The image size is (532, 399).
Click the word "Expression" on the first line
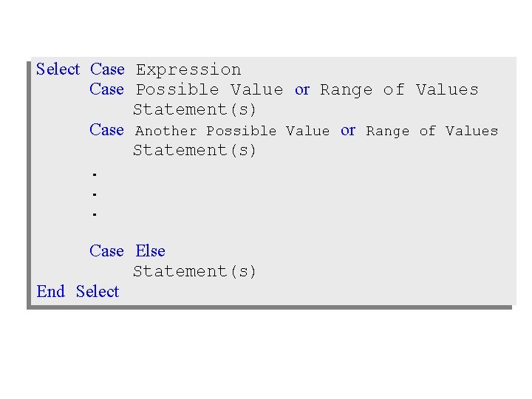tap(188, 70)
